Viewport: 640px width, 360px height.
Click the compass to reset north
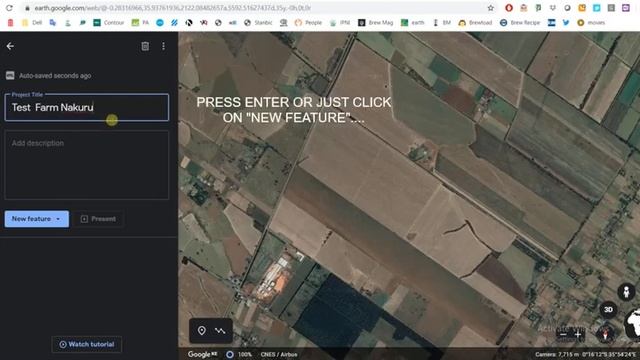click(606, 334)
